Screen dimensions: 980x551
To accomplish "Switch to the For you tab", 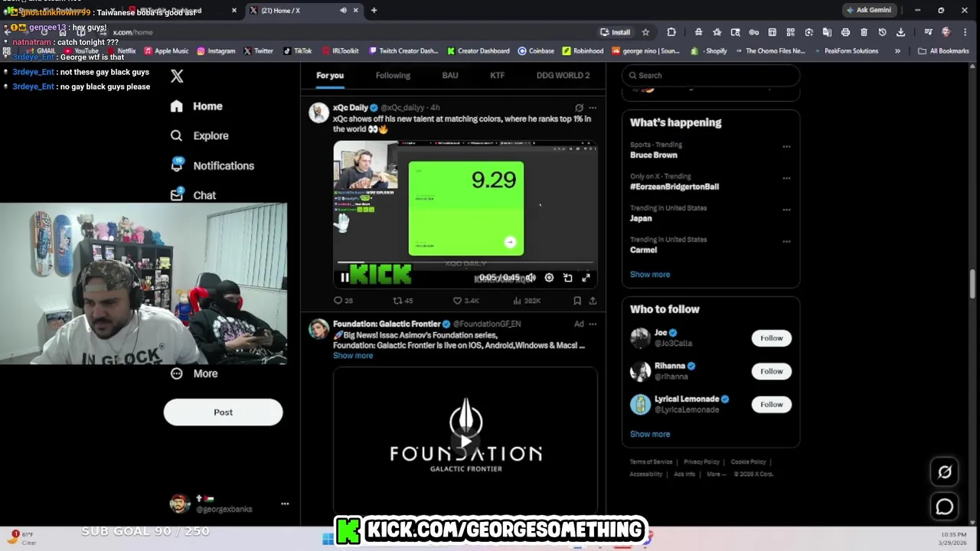I will click(330, 75).
